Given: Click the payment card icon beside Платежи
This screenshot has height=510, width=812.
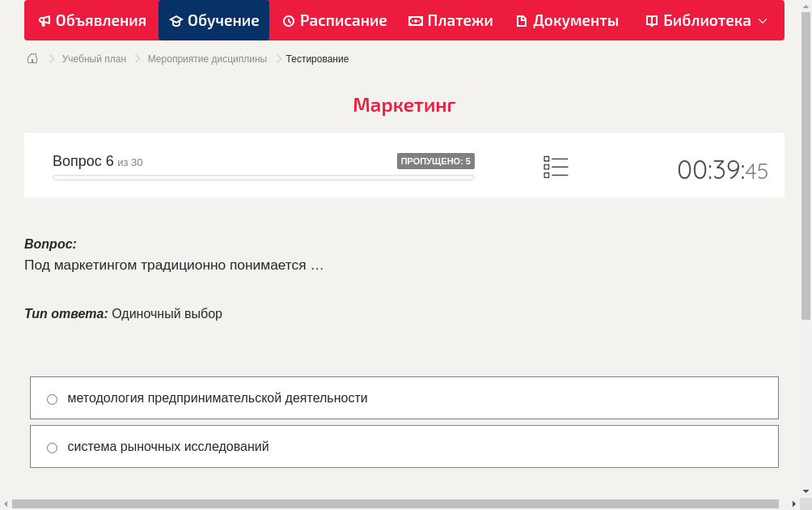Looking at the screenshot, I should coord(415,20).
